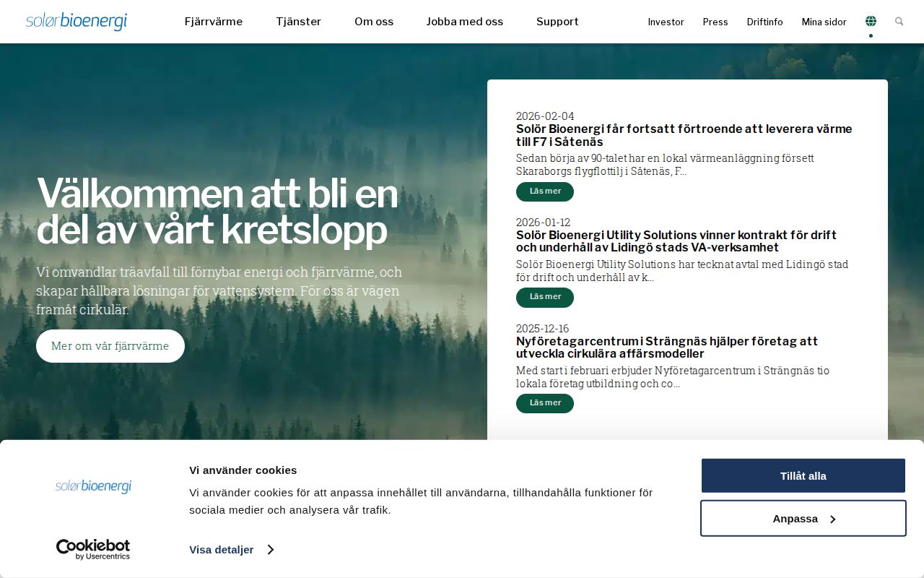Open Anpassa cookie settings

(x=803, y=518)
